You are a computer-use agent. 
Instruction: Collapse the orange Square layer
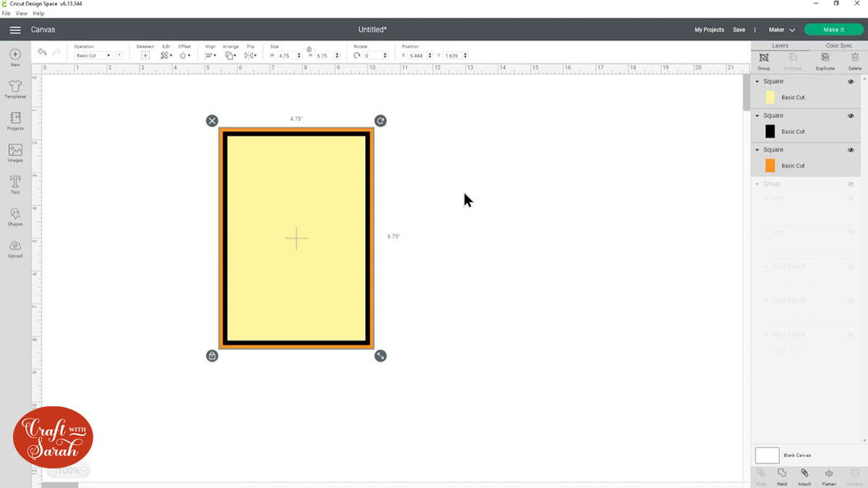[x=757, y=150]
